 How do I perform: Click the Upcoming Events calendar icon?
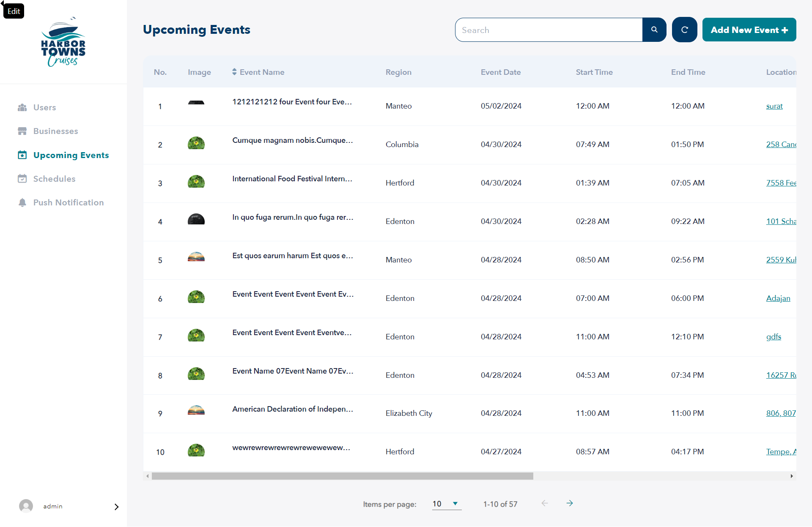22,155
